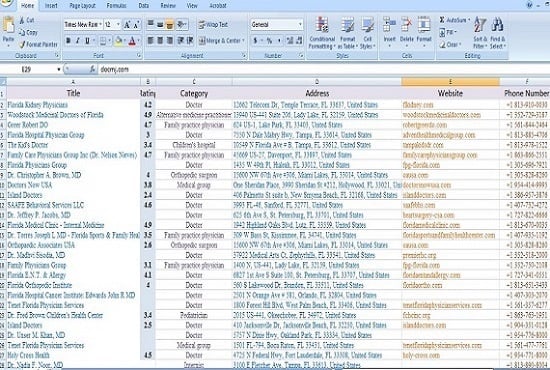Open the font size dropdown
Viewport: 550px width, 370px height.
tap(118, 25)
